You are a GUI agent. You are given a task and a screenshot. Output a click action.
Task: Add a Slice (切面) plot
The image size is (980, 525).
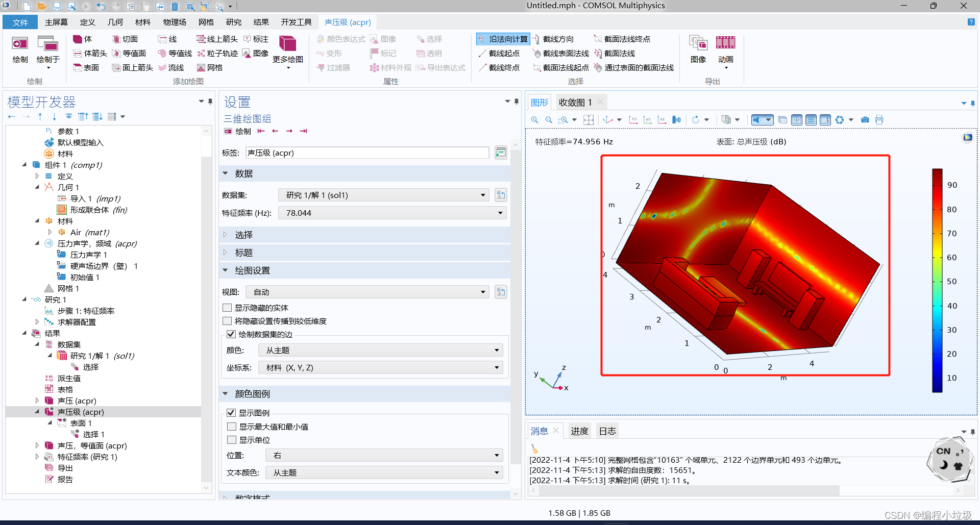coord(125,39)
